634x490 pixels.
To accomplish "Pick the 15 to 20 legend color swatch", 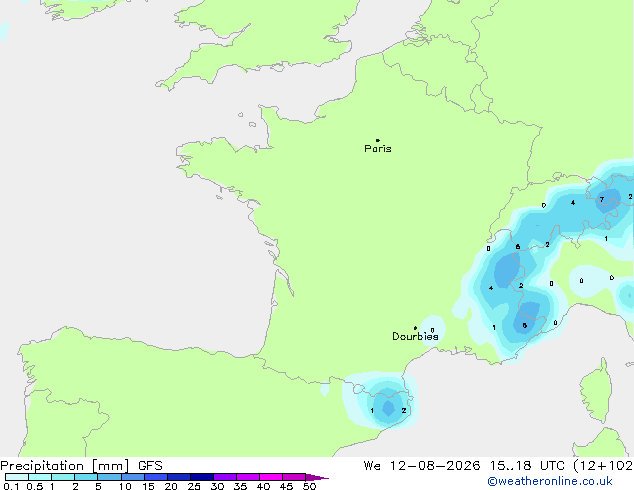I will pos(156,477).
